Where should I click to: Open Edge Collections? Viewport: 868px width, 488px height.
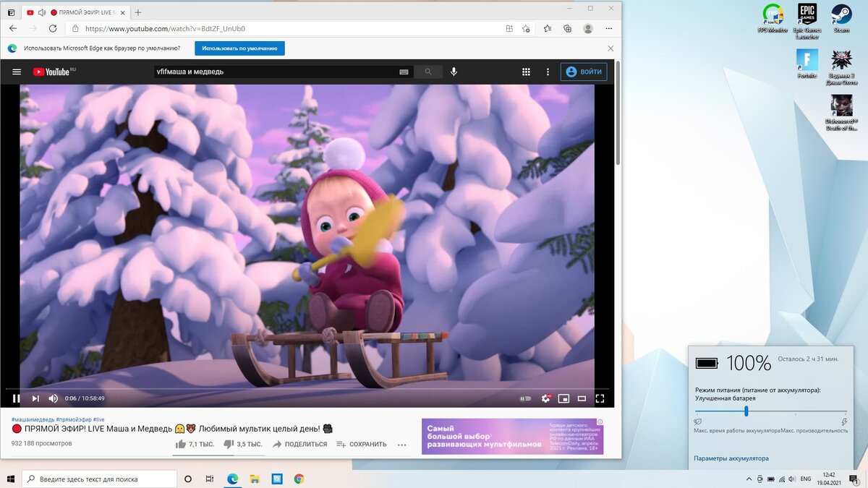coord(567,28)
